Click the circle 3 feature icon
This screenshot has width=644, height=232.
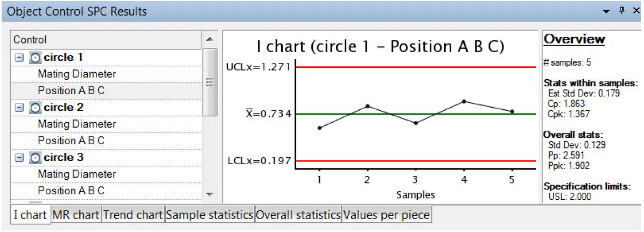36,158
